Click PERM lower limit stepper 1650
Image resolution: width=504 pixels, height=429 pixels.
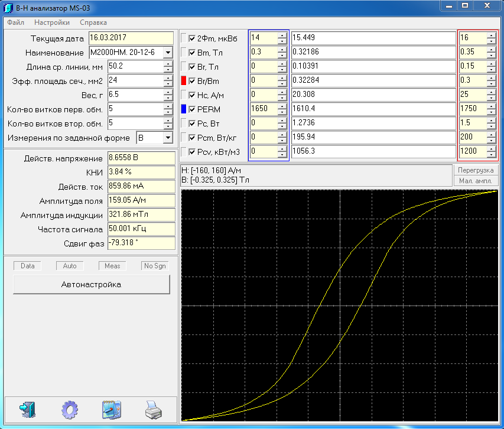coord(282,109)
